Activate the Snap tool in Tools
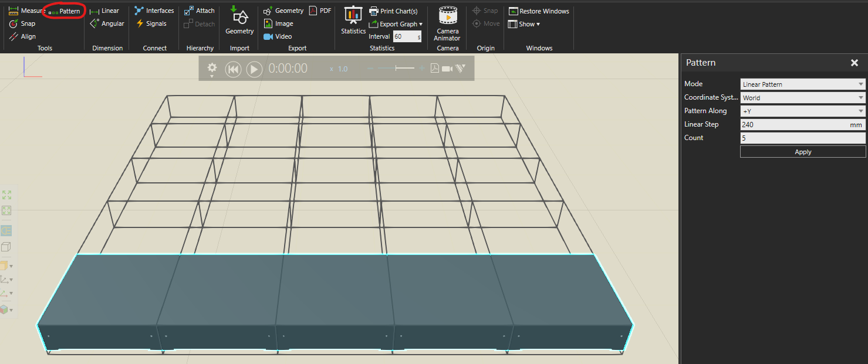The image size is (868, 364). [22, 24]
